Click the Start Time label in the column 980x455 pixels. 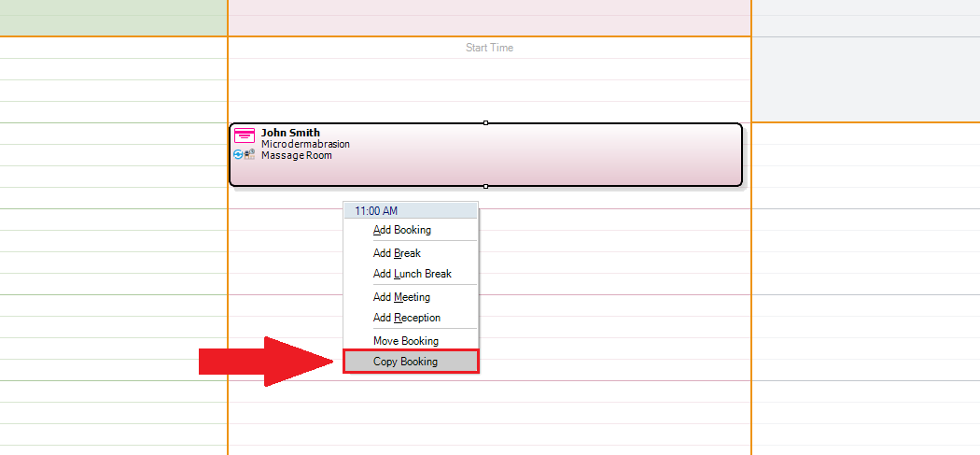pos(489,48)
